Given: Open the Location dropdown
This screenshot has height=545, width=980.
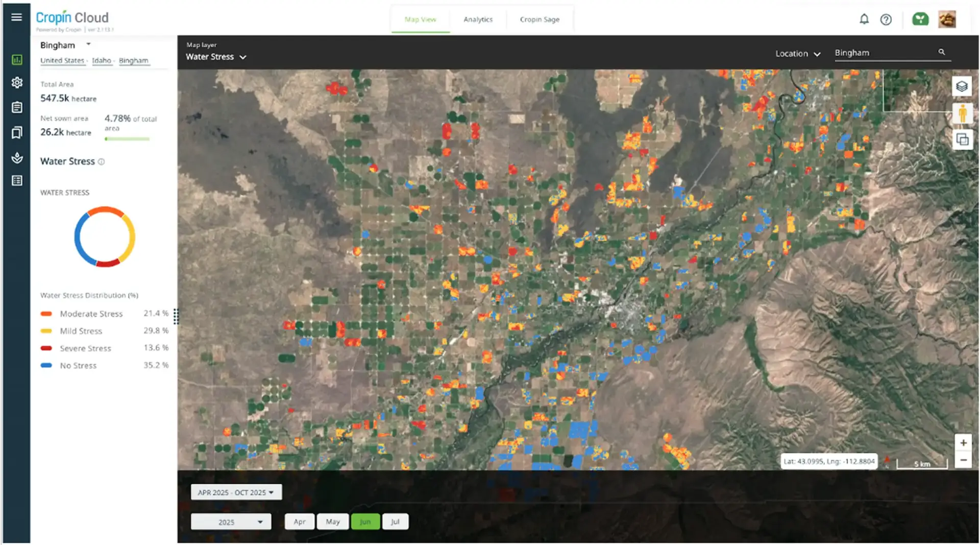Looking at the screenshot, I should (x=797, y=54).
